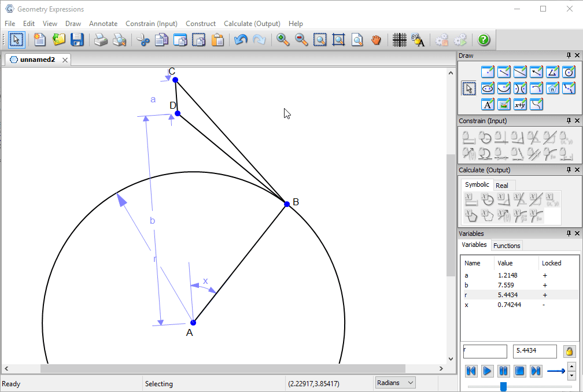Click point B on the circle
583x392 pixels.
click(287, 204)
